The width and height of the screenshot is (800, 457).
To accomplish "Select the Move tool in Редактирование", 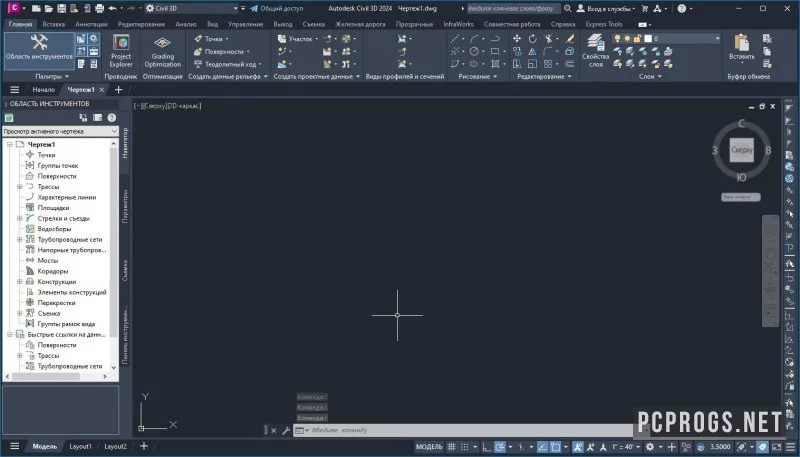I will 517,39.
